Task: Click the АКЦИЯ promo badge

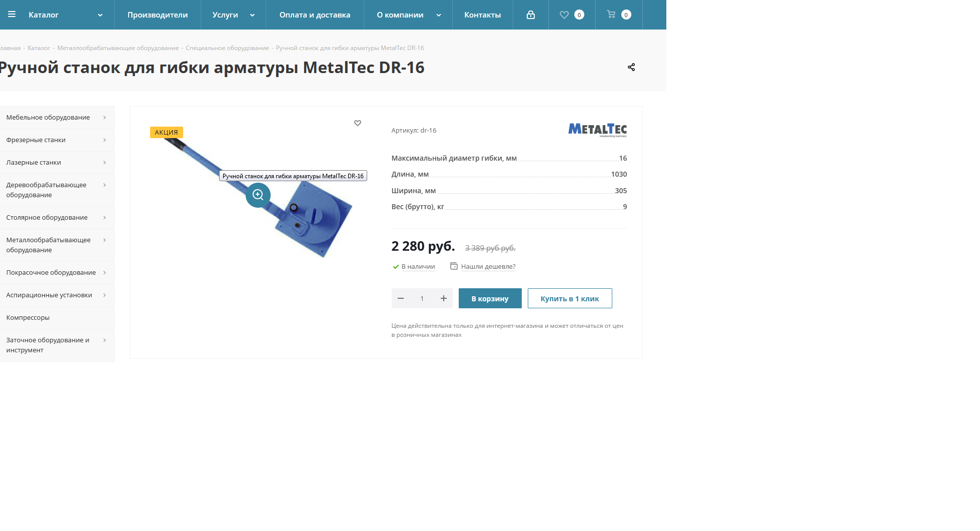Action: [x=167, y=132]
